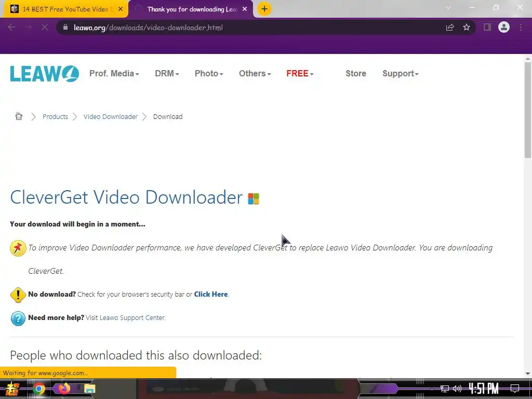Expand the Photo menu

point(209,74)
